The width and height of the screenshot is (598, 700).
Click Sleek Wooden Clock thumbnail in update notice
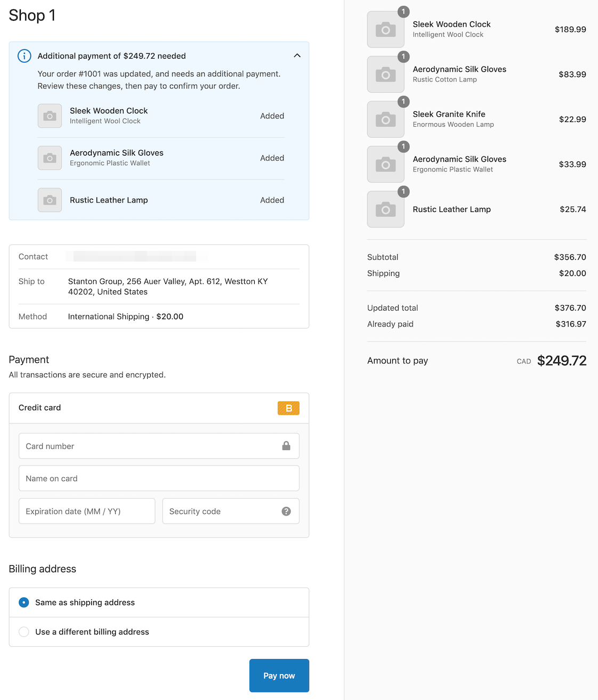(x=50, y=116)
